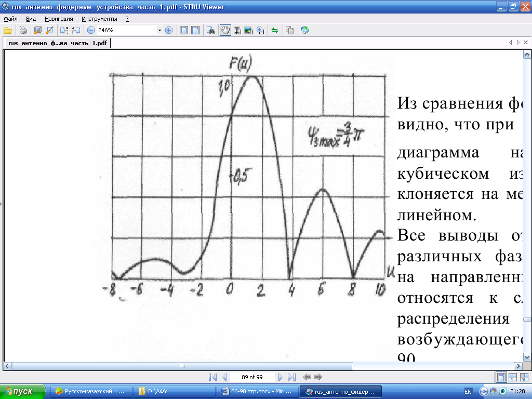532x399 pixels.
Task: Go to the next page
Action: coord(280,377)
